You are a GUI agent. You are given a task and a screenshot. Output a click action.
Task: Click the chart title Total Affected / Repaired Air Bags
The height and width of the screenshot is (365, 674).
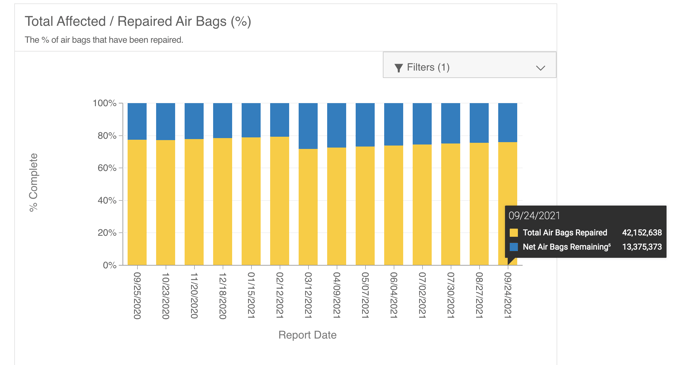pyautogui.click(x=138, y=21)
